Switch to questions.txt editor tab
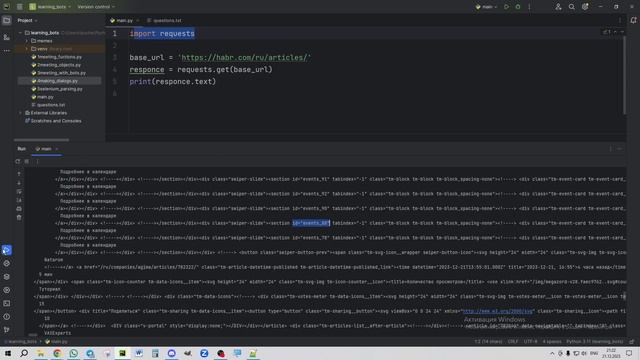640x360 pixels. (x=164, y=20)
